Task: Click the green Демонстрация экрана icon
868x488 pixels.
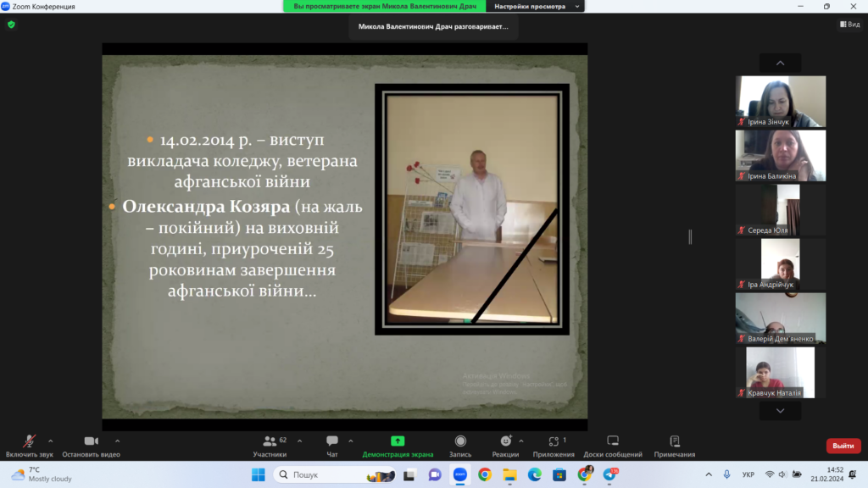Action: [398, 441]
